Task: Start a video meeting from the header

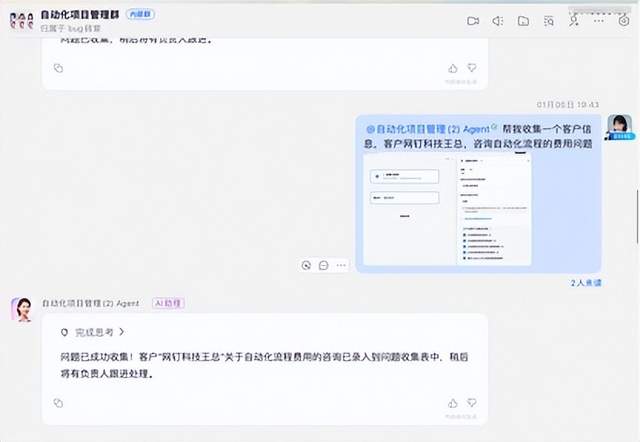Action: 473,20
